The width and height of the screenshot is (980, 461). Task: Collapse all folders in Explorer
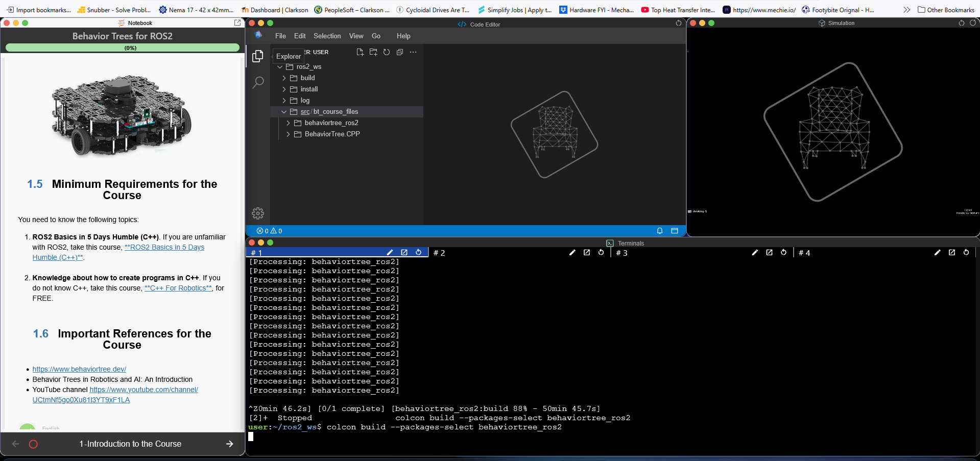[400, 52]
